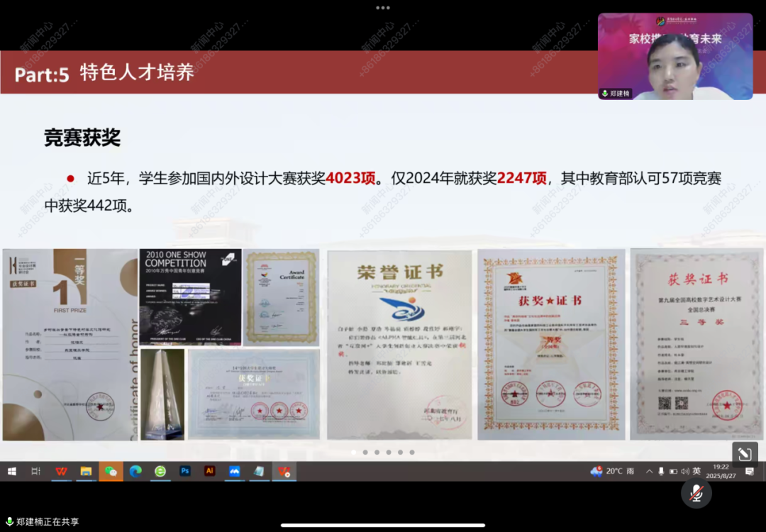Open Microsoft Edge from the taskbar
The image size is (766, 532).
(135, 470)
